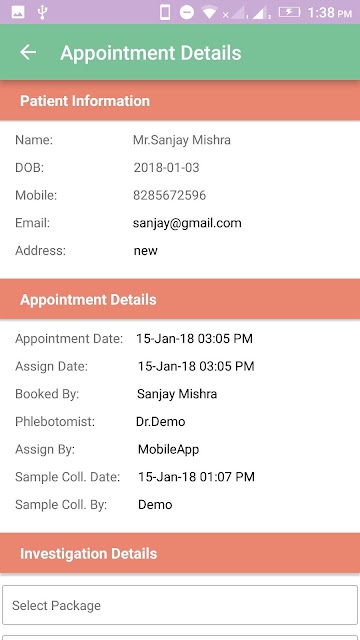Tap the image notification icon in status bar
The height and width of the screenshot is (640, 360).
(x=18, y=13)
